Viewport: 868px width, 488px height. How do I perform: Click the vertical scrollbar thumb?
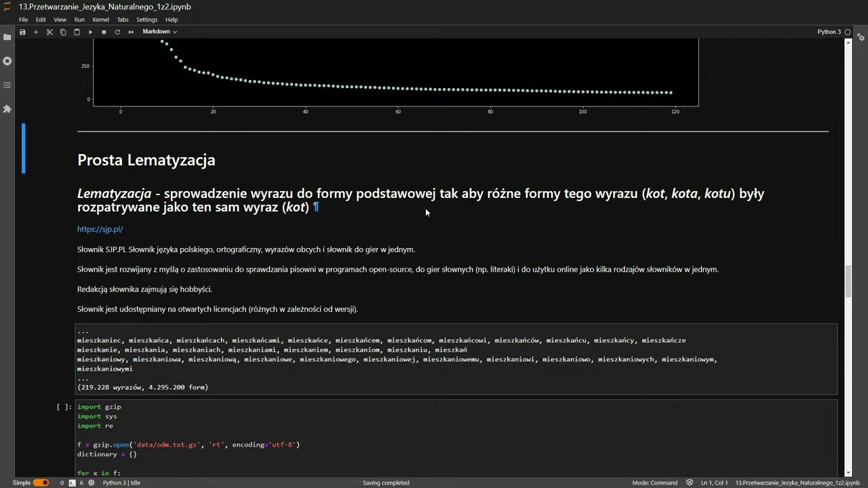tap(848, 281)
